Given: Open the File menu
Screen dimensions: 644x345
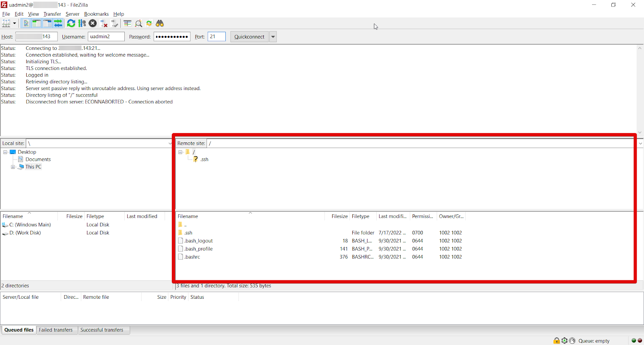Looking at the screenshot, I should pos(6,14).
